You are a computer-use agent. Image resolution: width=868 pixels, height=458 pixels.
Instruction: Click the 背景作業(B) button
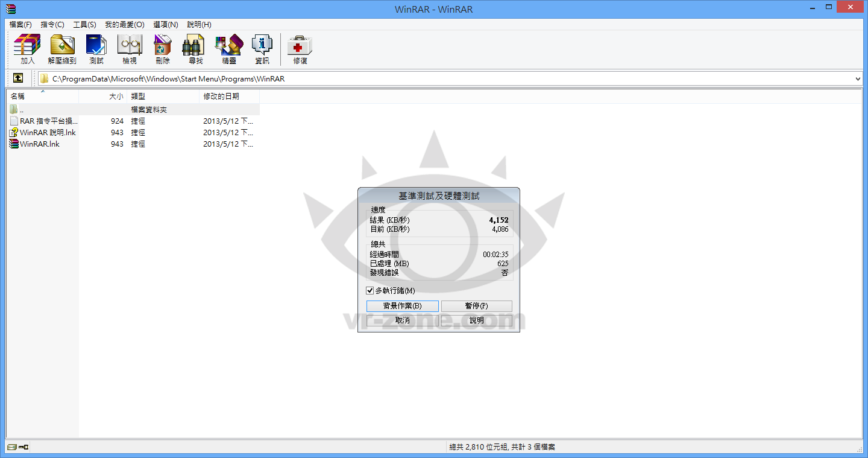pos(402,306)
